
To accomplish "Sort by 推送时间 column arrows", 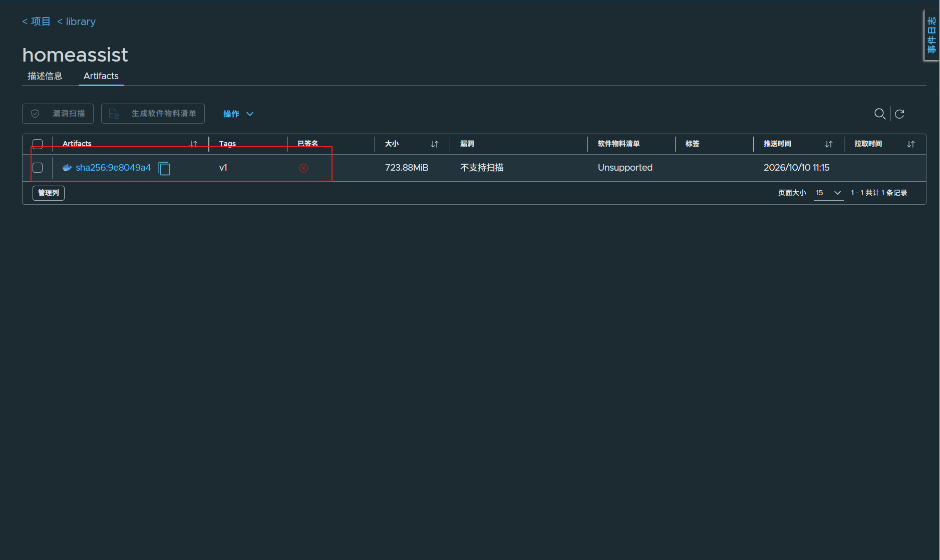I will [829, 144].
